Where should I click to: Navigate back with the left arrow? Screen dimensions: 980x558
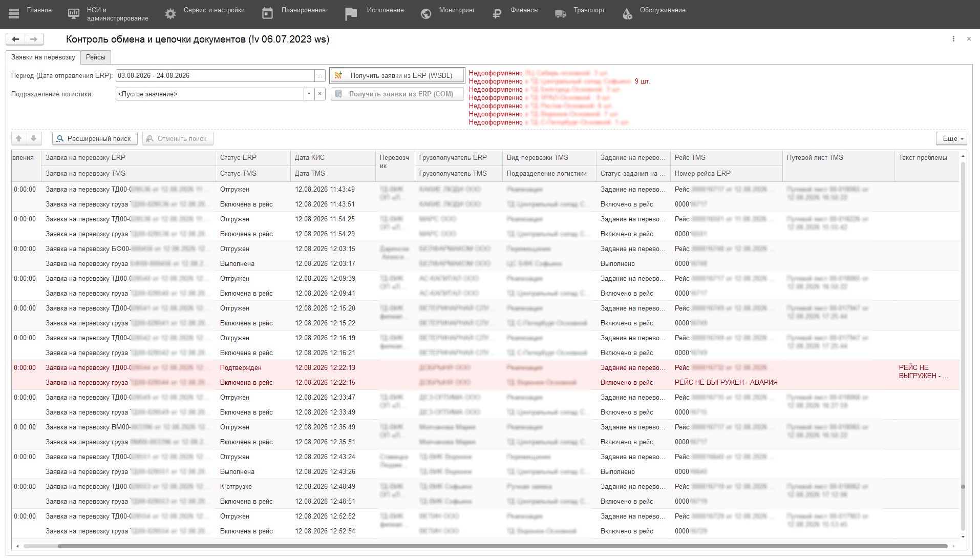click(x=15, y=39)
